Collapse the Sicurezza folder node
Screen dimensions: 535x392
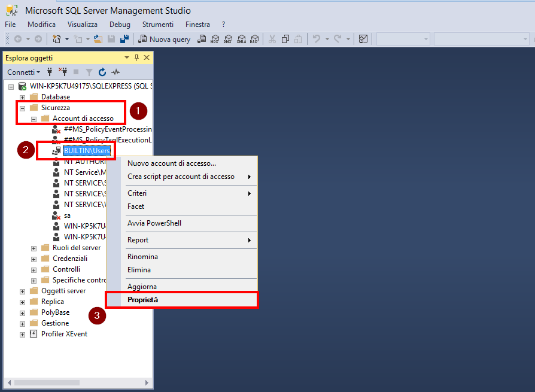(23, 108)
